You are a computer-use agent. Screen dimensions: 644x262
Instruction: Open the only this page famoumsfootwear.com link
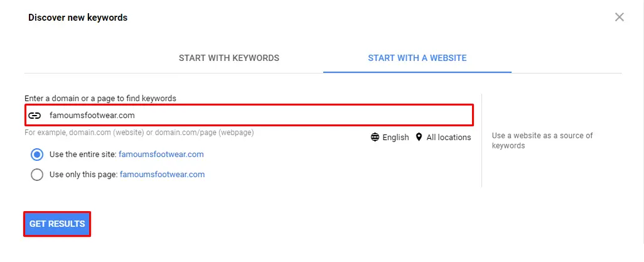click(x=162, y=175)
